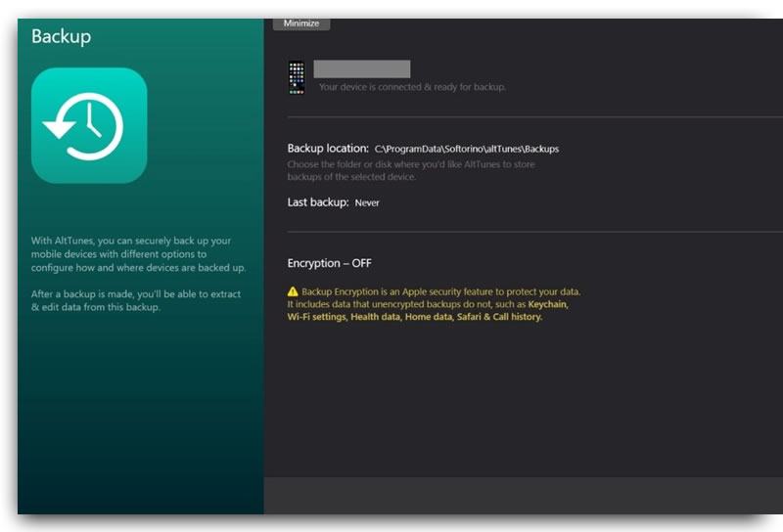
Task: Click the 'Backup' heading in sidebar
Action: point(61,36)
